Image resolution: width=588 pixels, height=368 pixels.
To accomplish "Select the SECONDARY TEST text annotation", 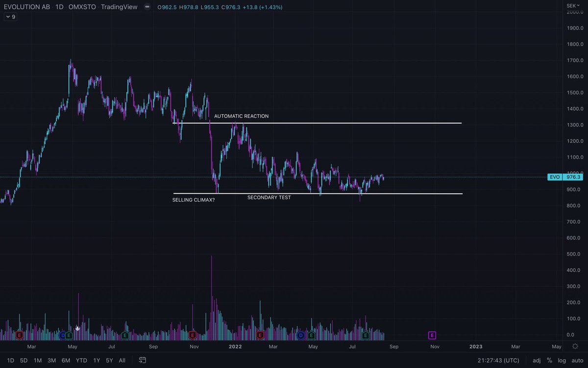I will pyautogui.click(x=269, y=198).
